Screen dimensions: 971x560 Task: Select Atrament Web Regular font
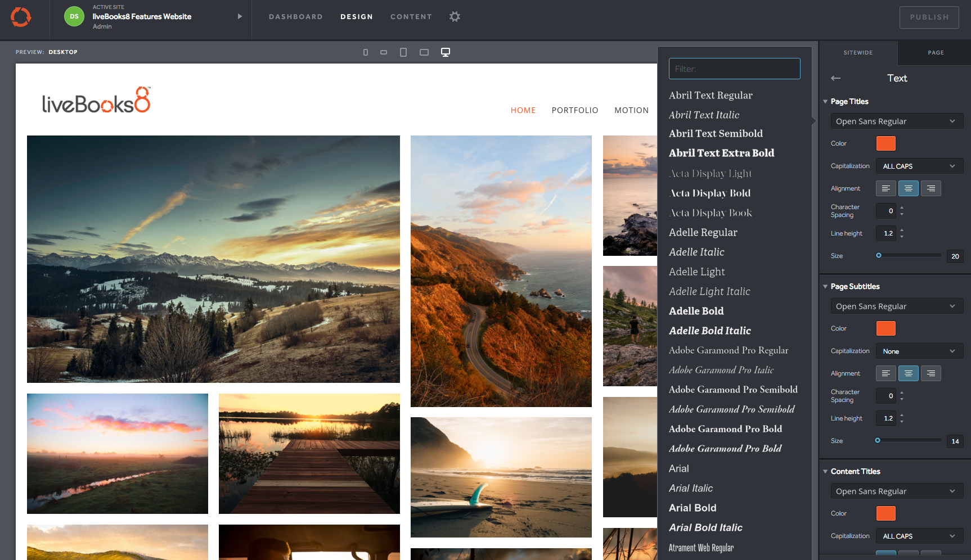[701, 548]
